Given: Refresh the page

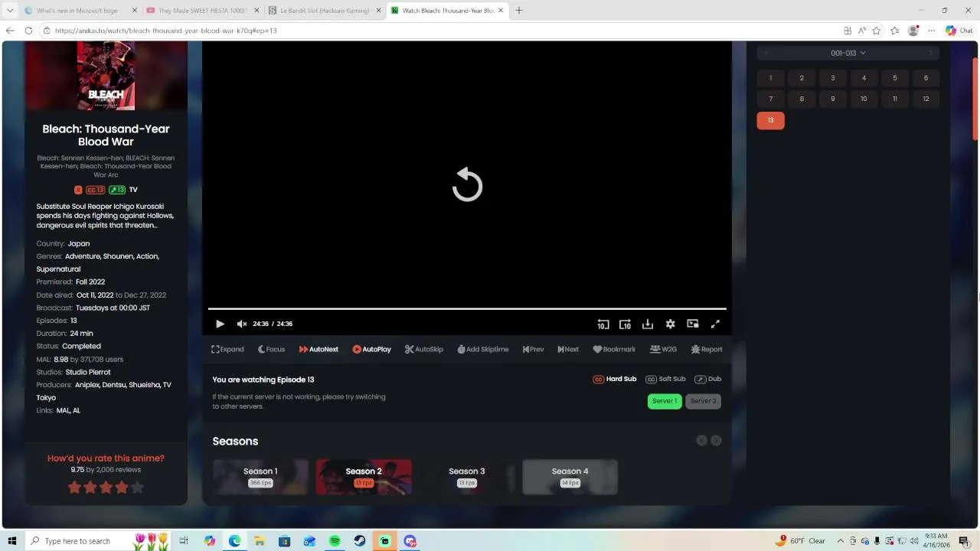Looking at the screenshot, I should [x=28, y=31].
